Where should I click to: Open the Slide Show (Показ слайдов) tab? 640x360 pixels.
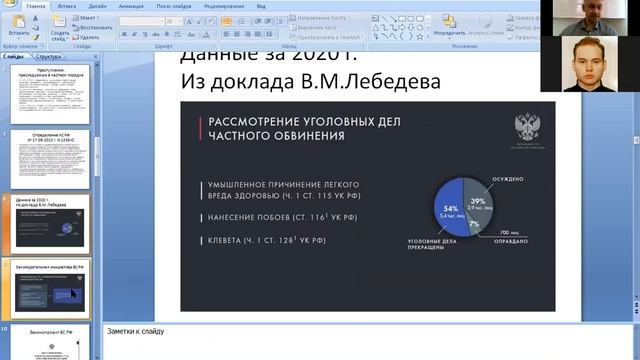(x=174, y=6)
